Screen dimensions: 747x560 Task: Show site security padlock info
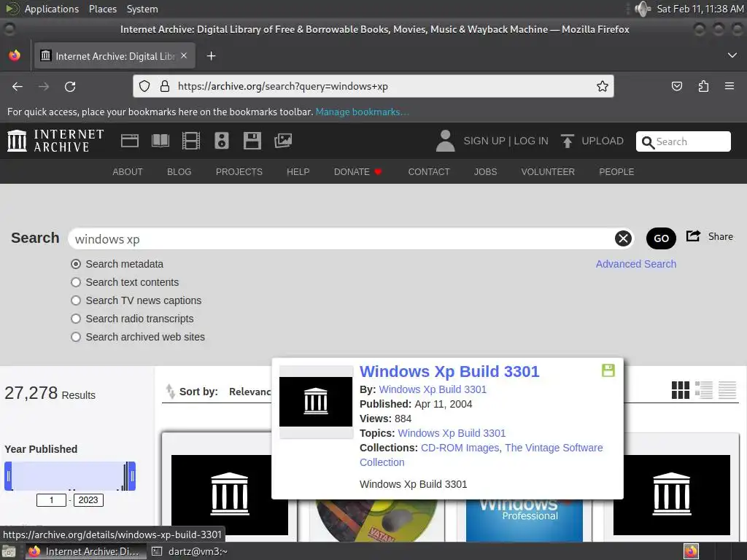[x=165, y=86]
